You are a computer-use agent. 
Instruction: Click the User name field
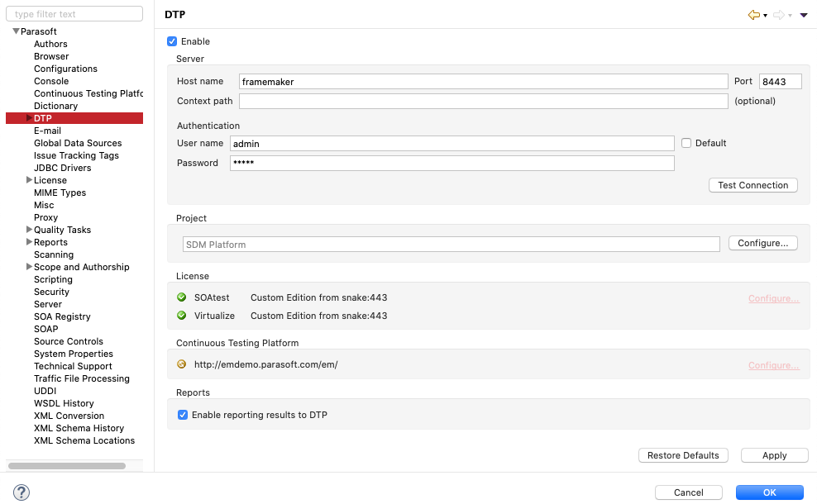click(452, 143)
